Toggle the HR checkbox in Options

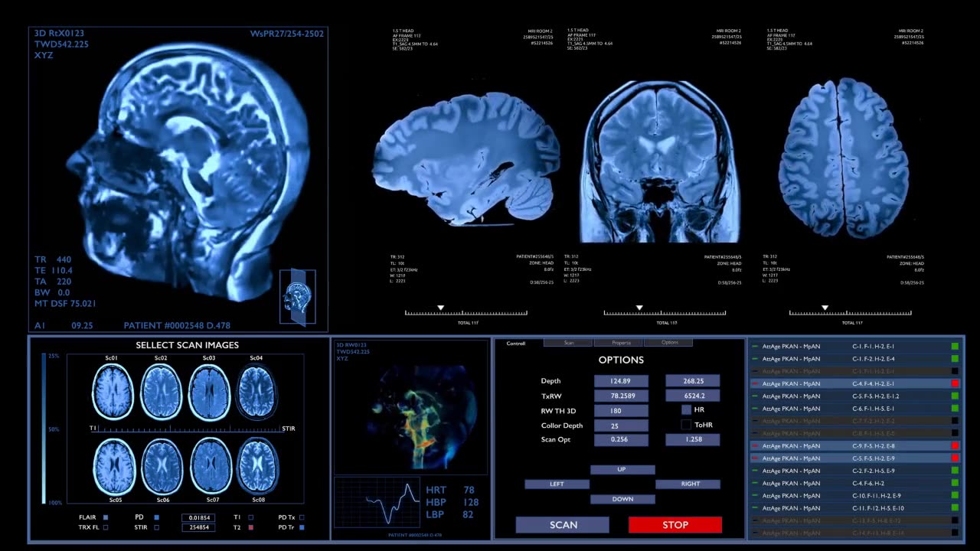[x=686, y=409]
